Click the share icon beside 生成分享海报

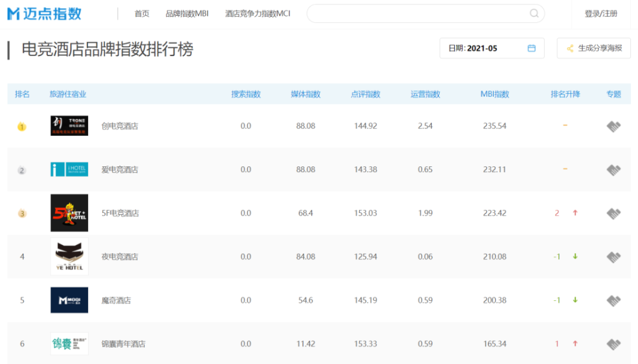pos(570,48)
